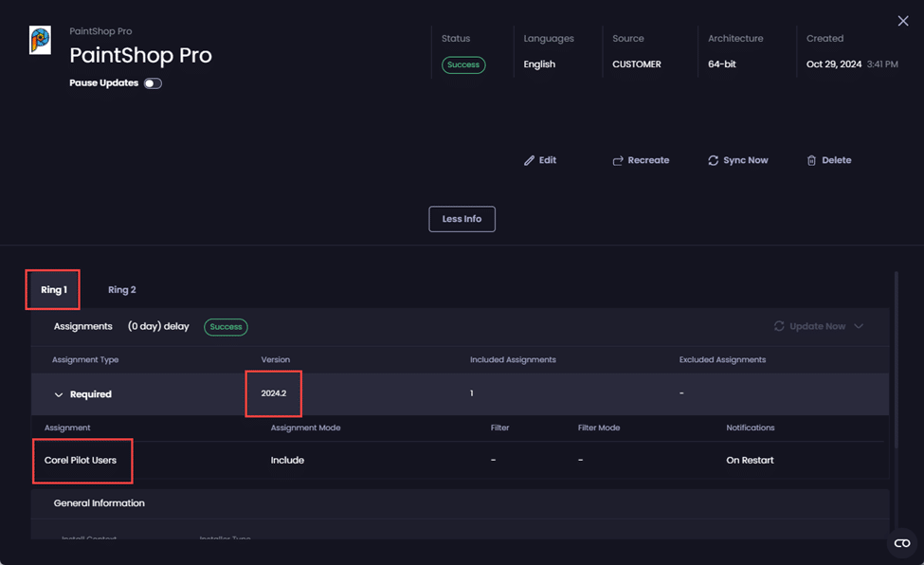This screenshot has height=565, width=924.
Task: Click the Sync Now refresh icon
Action: [x=713, y=161]
